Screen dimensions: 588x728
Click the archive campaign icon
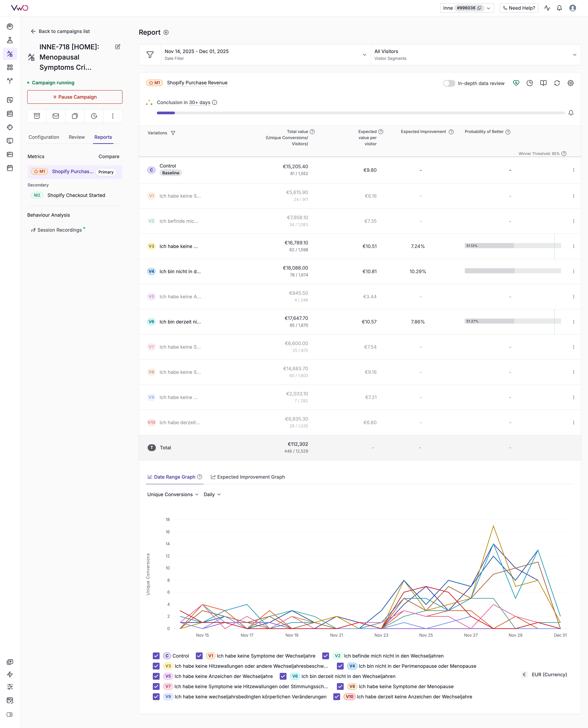(x=37, y=116)
